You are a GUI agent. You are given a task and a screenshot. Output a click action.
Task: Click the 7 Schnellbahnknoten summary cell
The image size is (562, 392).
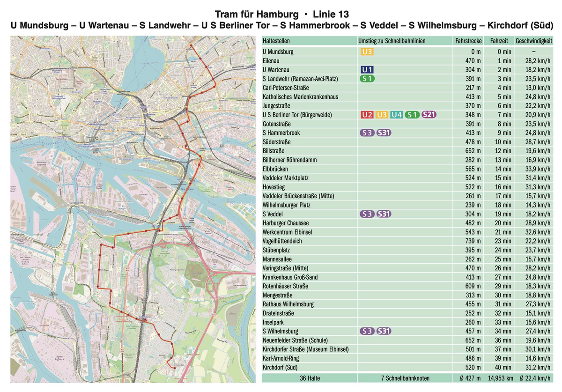pos(405,378)
